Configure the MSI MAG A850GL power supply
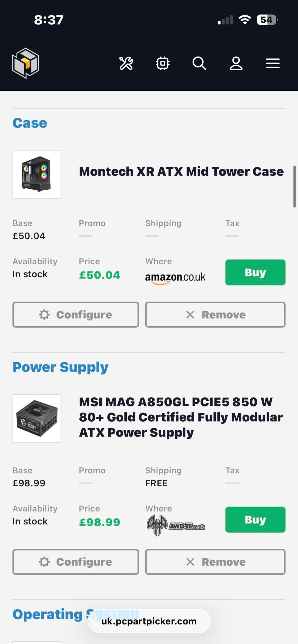This screenshot has height=644, width=298. pyautogui.click(x=76, y=562)
